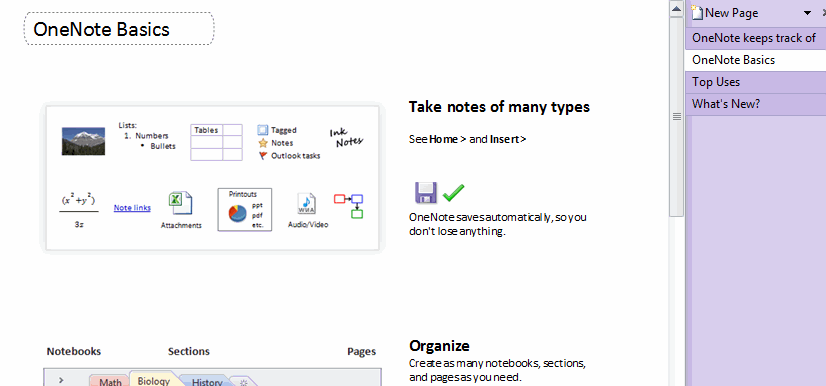This screenshot has width=826, height=386.
Task: Click the red Outlook tasks flag icon
Action: point(263,156)
